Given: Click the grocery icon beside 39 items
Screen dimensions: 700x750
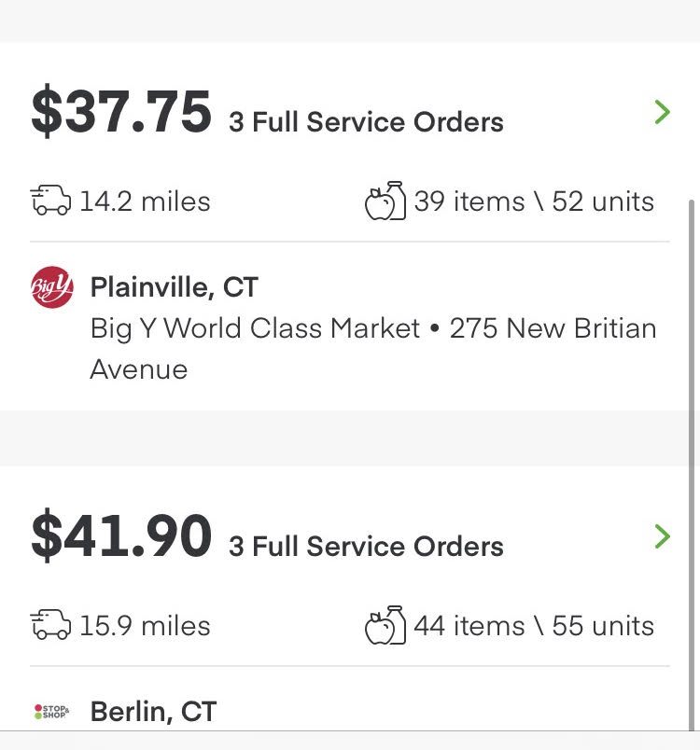Looking at the screenshot, I should click(x=385, y=201).
